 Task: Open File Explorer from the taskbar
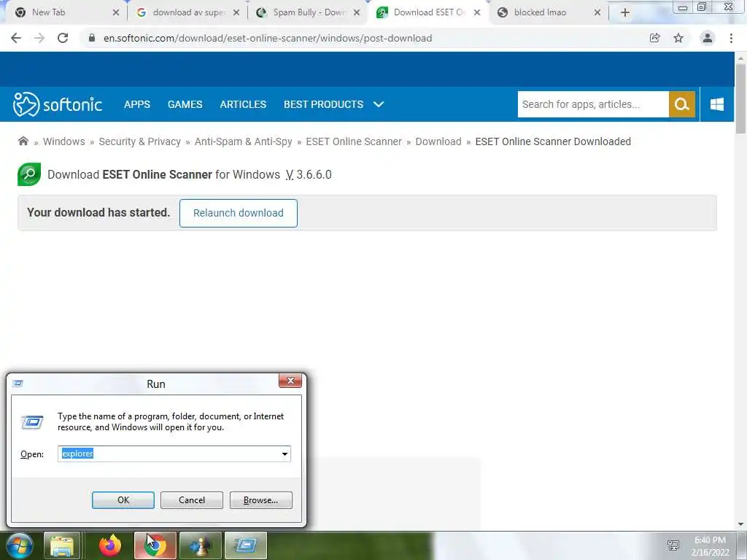62,545
